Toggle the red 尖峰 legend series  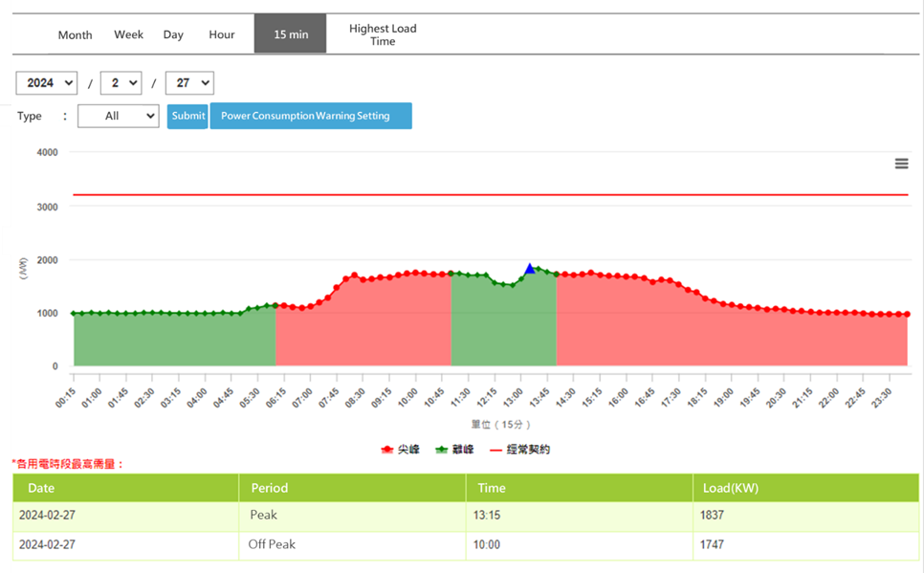click(401, 450)
